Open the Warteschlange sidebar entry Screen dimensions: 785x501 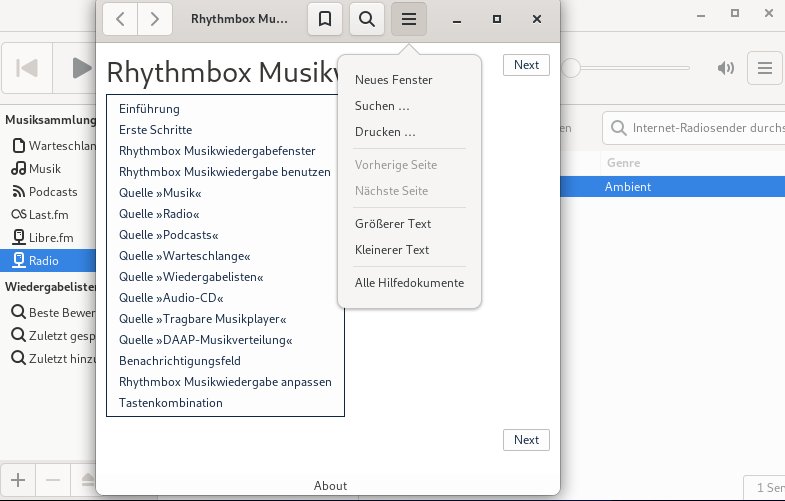pos(53,146)
